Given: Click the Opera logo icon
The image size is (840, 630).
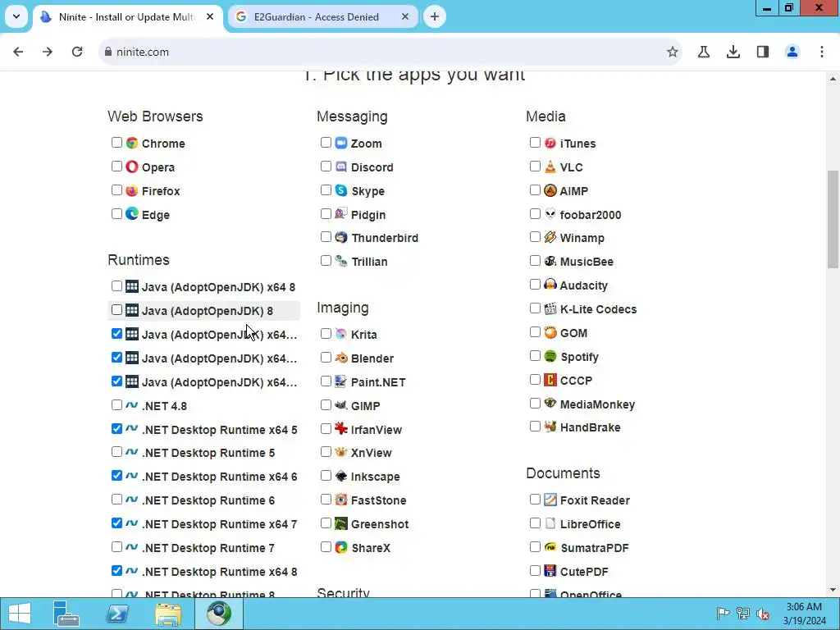Looking at the screenshot, I should click(x=132, y=167).
